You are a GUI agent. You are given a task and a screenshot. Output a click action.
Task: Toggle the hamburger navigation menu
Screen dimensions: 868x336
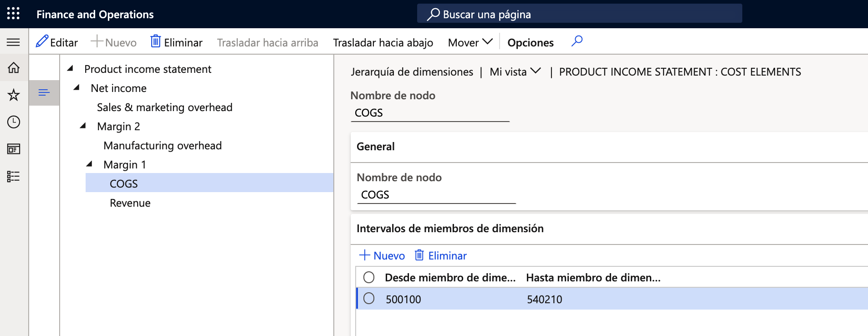point(13,42)
